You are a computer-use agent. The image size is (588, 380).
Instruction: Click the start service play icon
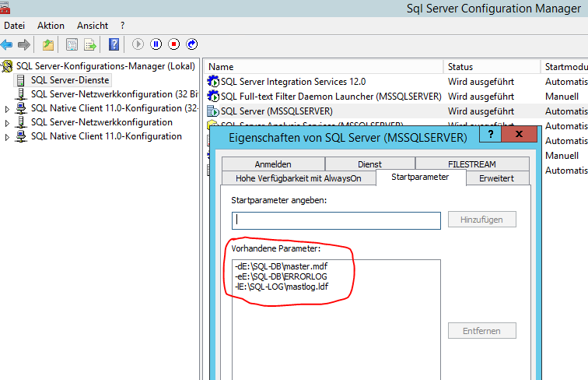click(138, 44)
